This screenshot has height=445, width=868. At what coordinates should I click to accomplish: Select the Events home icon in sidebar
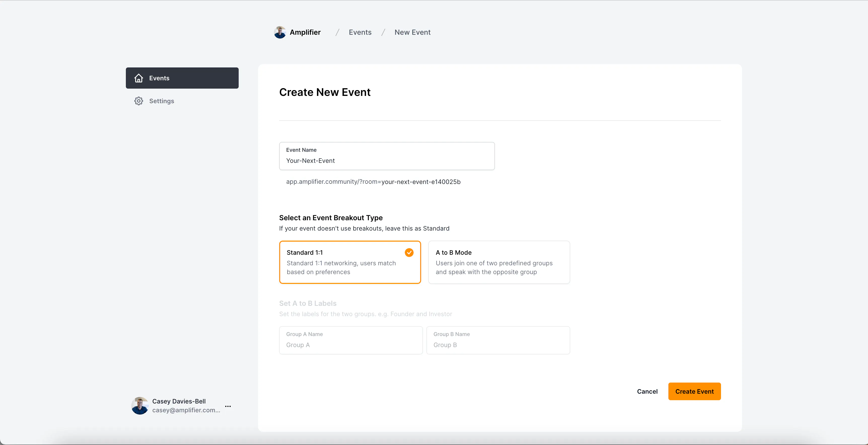138,78
